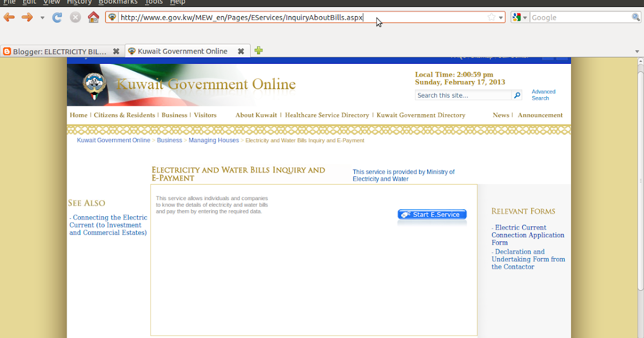Open Electric Current Connection Application Form

[528, 235]
